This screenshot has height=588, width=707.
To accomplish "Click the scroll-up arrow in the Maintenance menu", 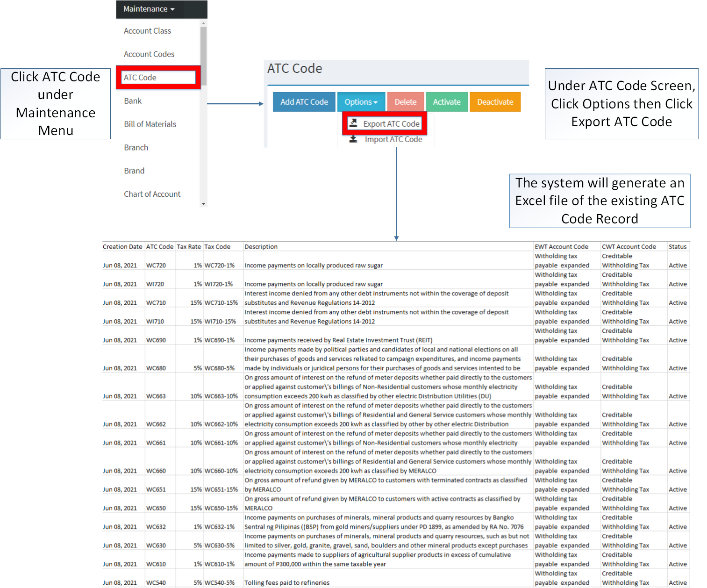I will click(x=203, y=22).
